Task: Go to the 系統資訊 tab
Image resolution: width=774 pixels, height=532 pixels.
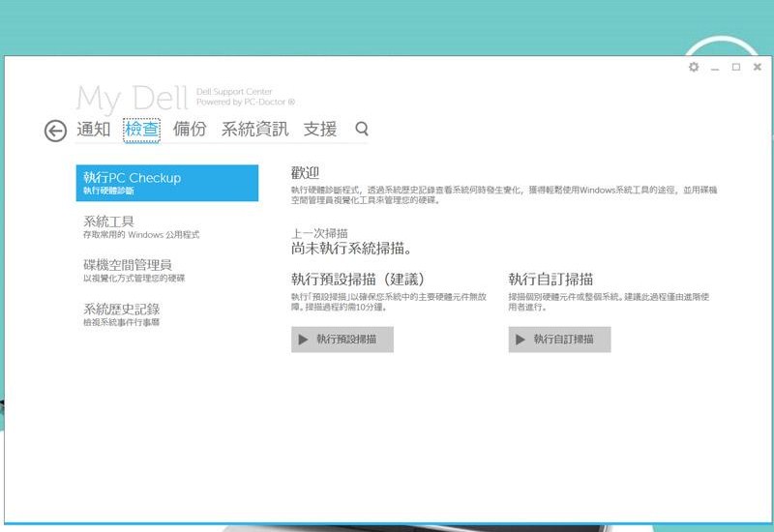Action: coord(254,129)
